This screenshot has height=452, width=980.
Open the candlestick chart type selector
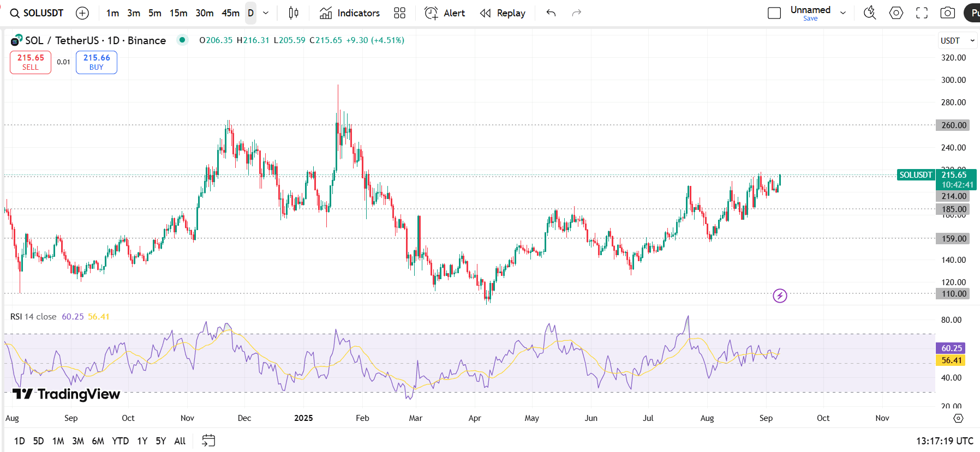coord(294,13)
